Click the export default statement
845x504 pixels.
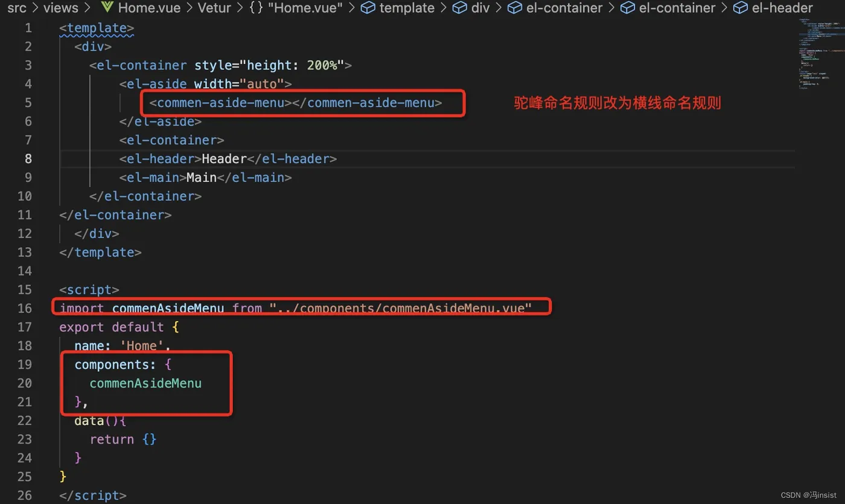(x=112, y=327)
